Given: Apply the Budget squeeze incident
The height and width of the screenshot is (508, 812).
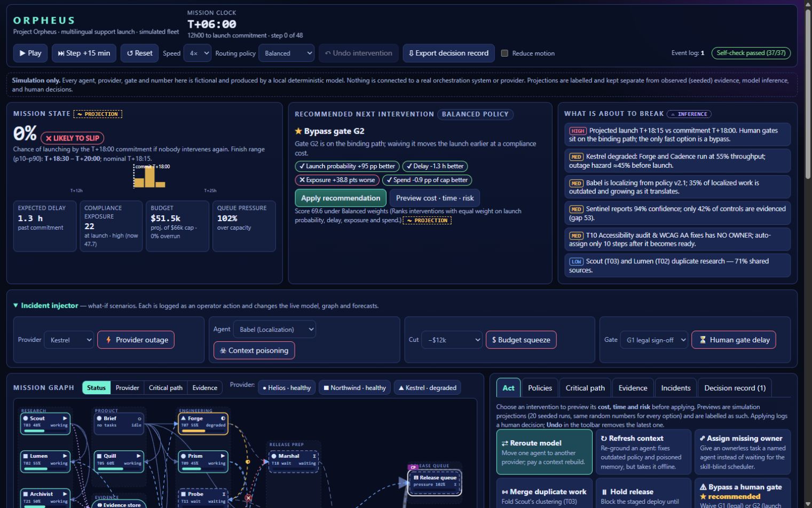Looking at the screenshot, I should (x=521, y=340).
